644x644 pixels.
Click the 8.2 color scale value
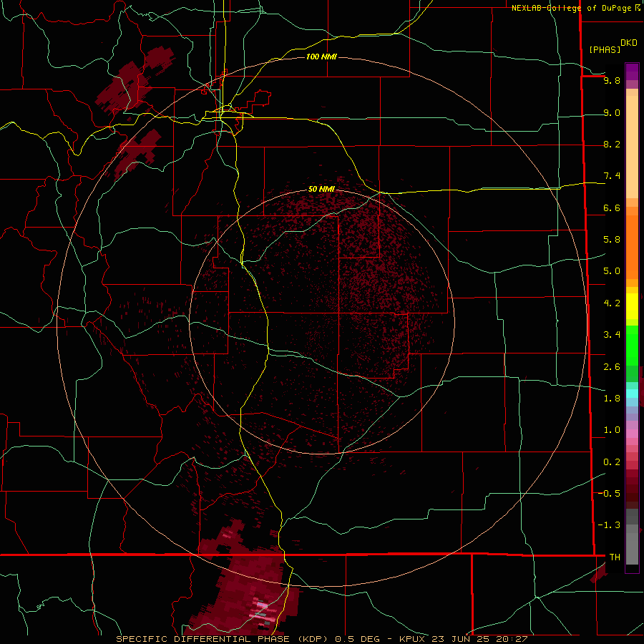[612, 144]
